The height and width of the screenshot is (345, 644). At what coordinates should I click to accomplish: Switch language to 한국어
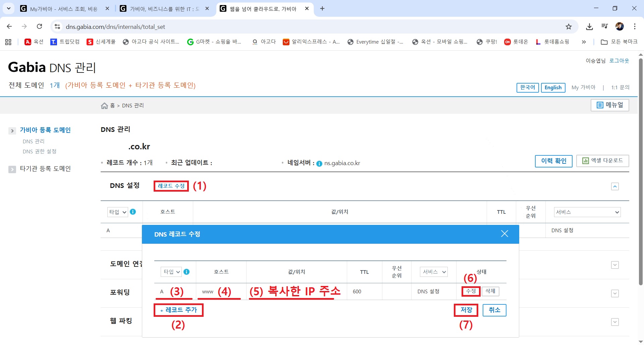pos(528,88)
